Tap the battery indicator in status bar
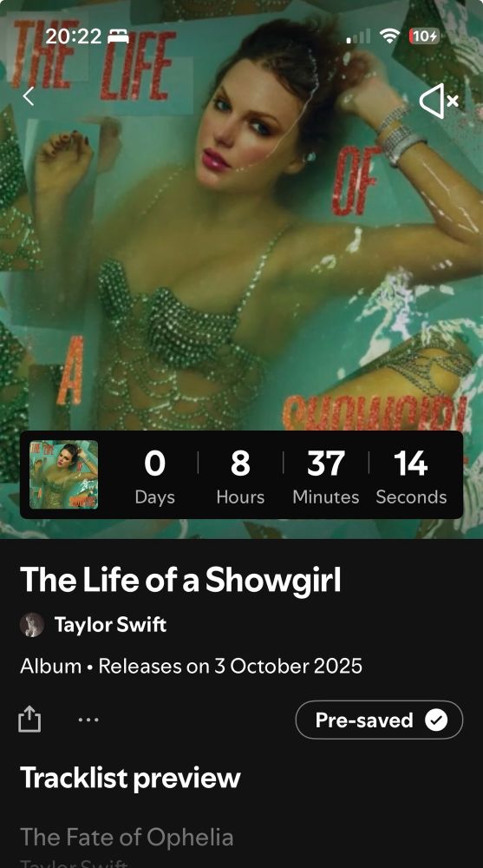 424,36
